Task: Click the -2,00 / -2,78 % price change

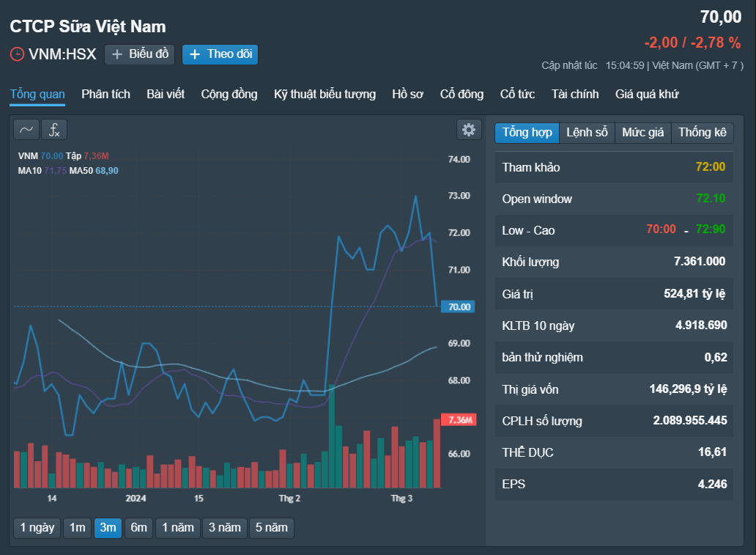Action: (692, 43)
